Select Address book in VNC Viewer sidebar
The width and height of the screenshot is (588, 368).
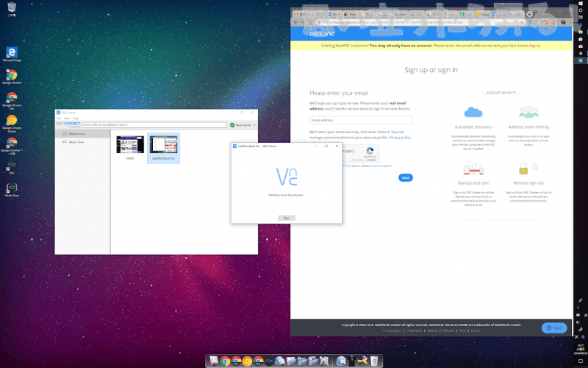click(x=82, y=134)
